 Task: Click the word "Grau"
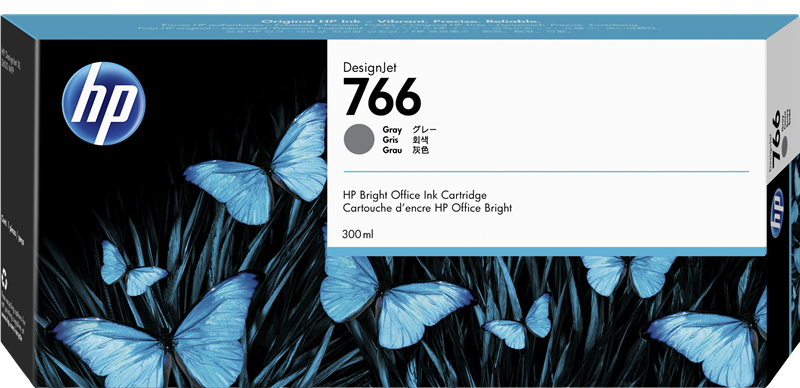tap(392, 150)
